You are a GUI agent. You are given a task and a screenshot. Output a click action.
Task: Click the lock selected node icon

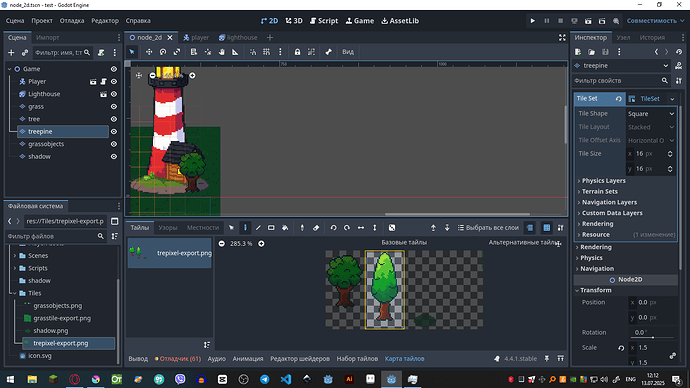coord(297,52)
